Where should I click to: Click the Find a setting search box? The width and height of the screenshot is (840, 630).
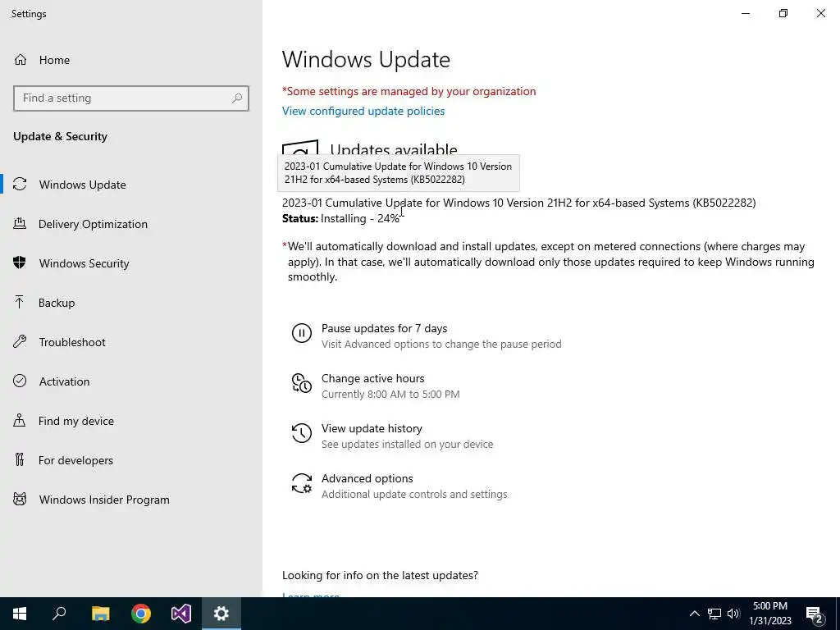(131, 98)
